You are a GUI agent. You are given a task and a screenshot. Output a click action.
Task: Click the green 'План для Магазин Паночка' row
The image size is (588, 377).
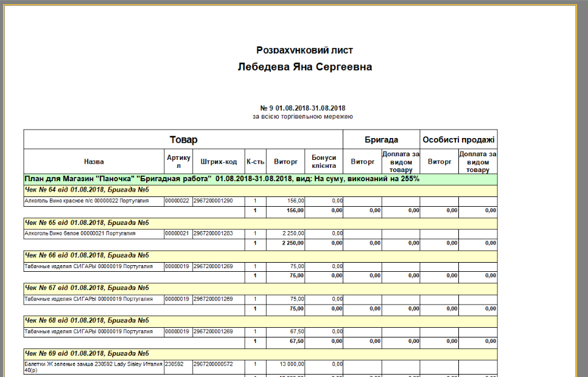[x=222, y=179]
